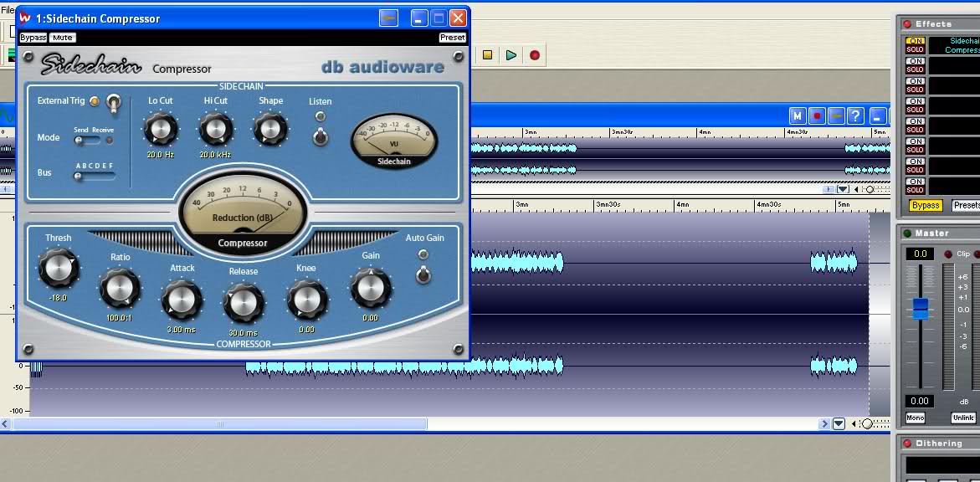980x482 pixels.
Task: Click the Clip indicator light in the Master panel
Action: [948, 254]
